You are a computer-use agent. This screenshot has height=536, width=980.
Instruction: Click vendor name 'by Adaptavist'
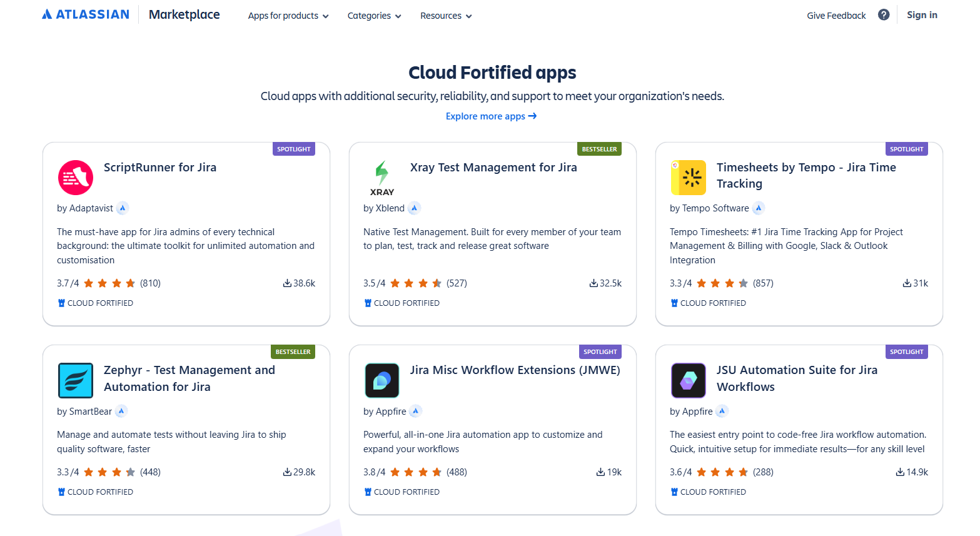[85, 208]
